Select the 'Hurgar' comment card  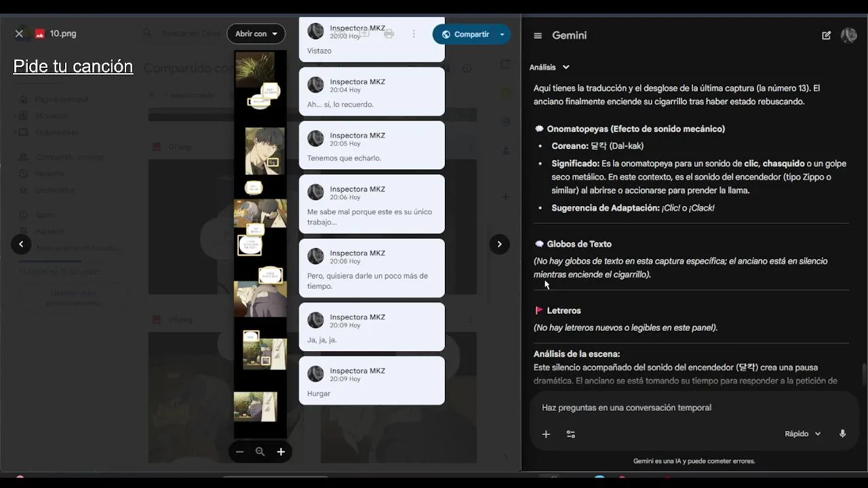372,381
